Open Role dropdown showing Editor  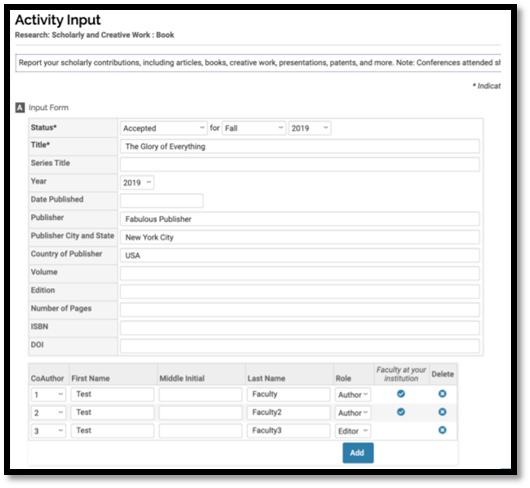point(353,431)
